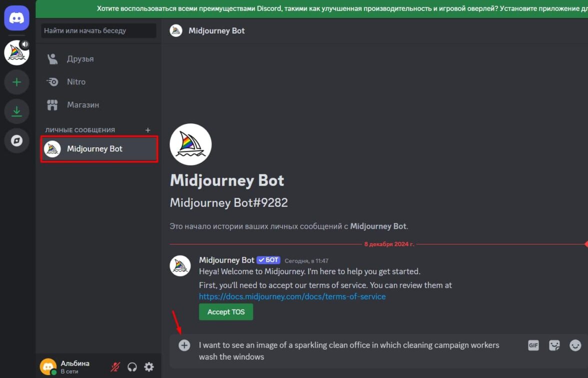Click the message timestamp Сегодня, в 11:47
Screen dimensions: 588x378
click(x=306, y=261)
